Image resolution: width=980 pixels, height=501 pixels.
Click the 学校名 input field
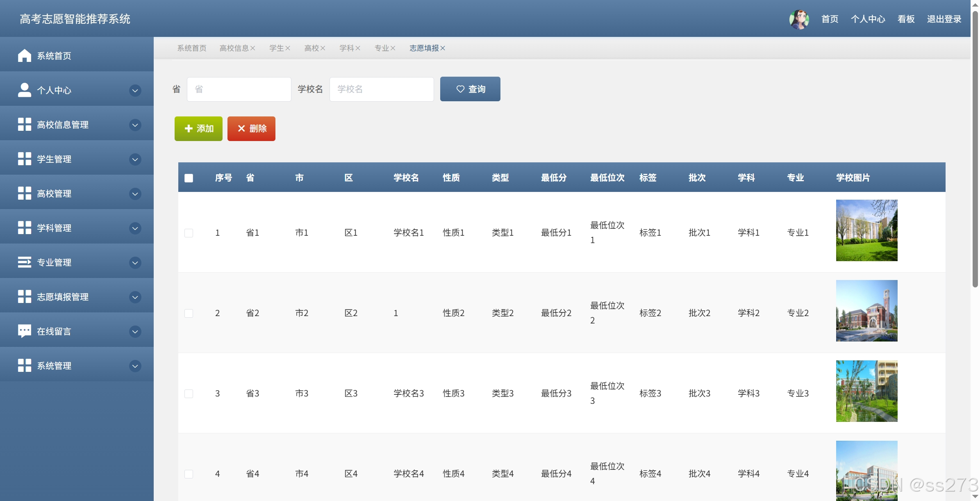pyautogui.click(x=381, y=89)
